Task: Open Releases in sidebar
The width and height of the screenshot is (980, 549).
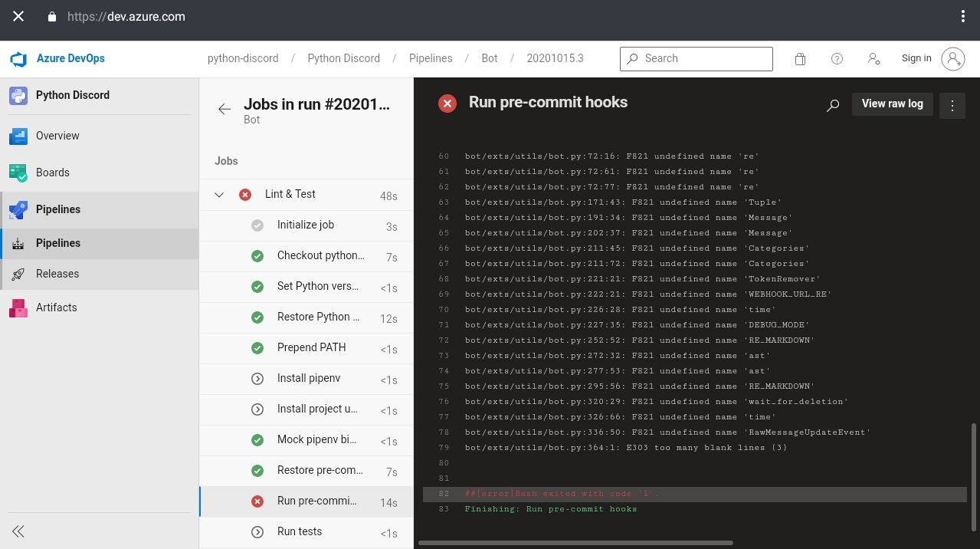Action: click(100, 274)
